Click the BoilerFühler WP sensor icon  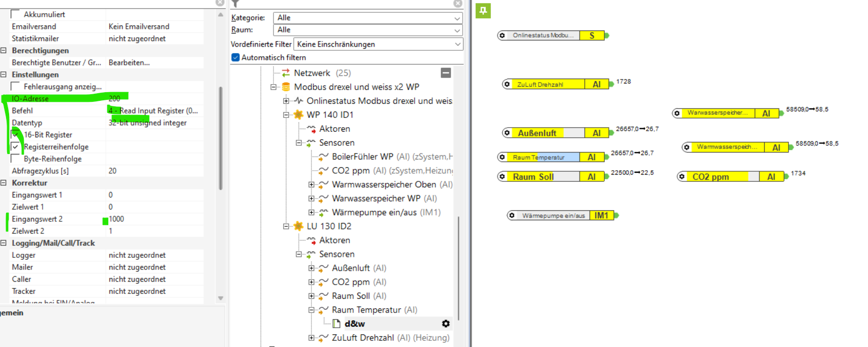(324, 157)
